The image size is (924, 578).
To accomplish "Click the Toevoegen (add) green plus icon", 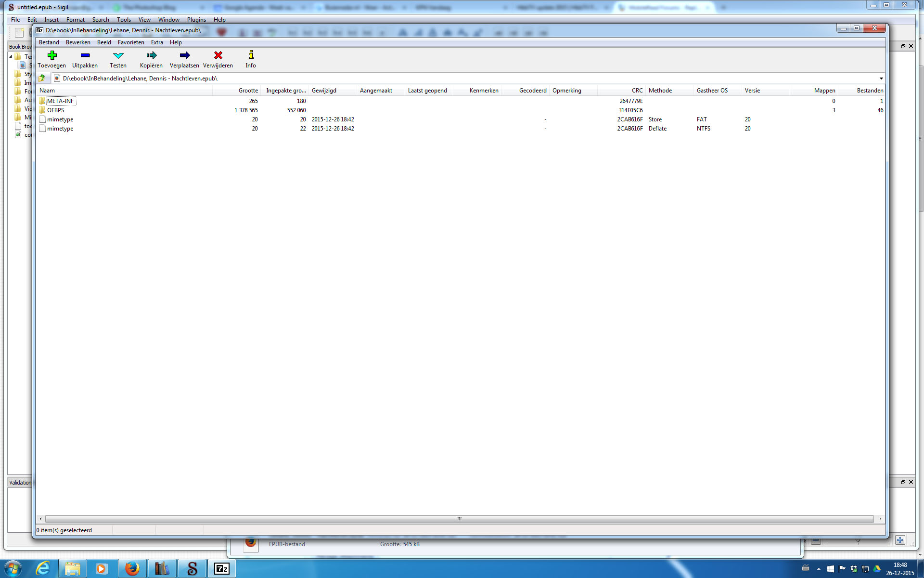I will (x=52, y=55).
